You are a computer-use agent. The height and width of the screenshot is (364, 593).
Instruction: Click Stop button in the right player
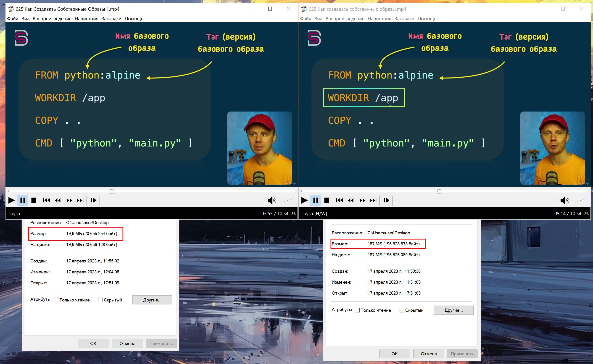click(x=327, y=200)
